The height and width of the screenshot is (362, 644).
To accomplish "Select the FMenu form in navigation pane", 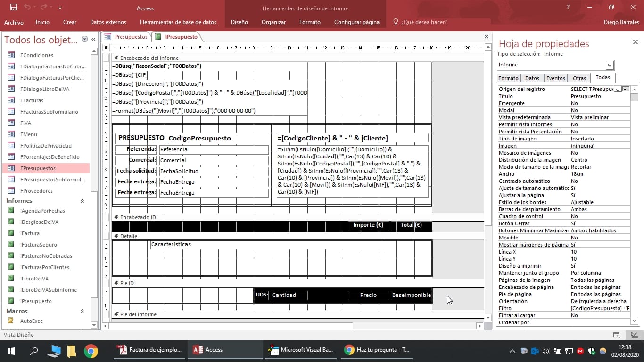I will tap(29, 134).
